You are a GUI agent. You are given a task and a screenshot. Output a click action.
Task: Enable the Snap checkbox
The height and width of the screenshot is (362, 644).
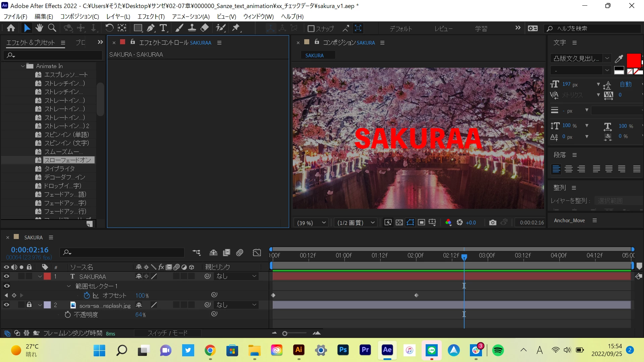(311, 29)
